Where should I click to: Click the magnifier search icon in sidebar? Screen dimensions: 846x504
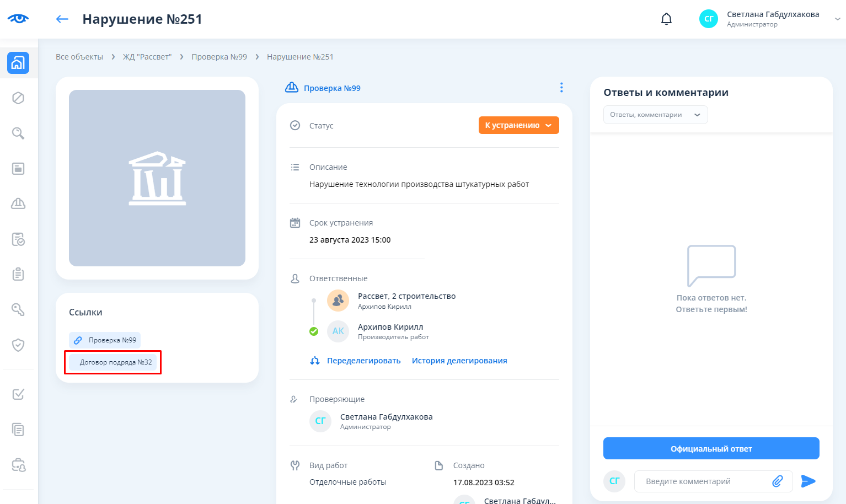pyautogui.click(x=18, y=133)
